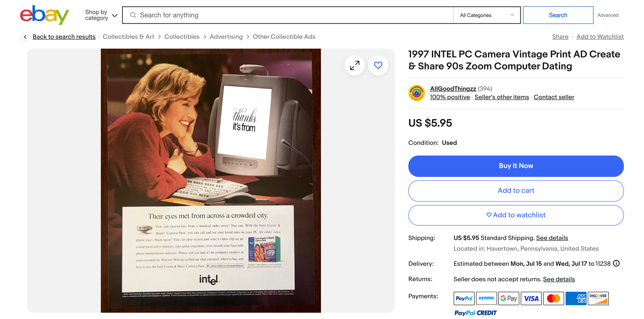Click the Buy It Now button
This screenshot has width=644, height=319.
coord(516,166)
